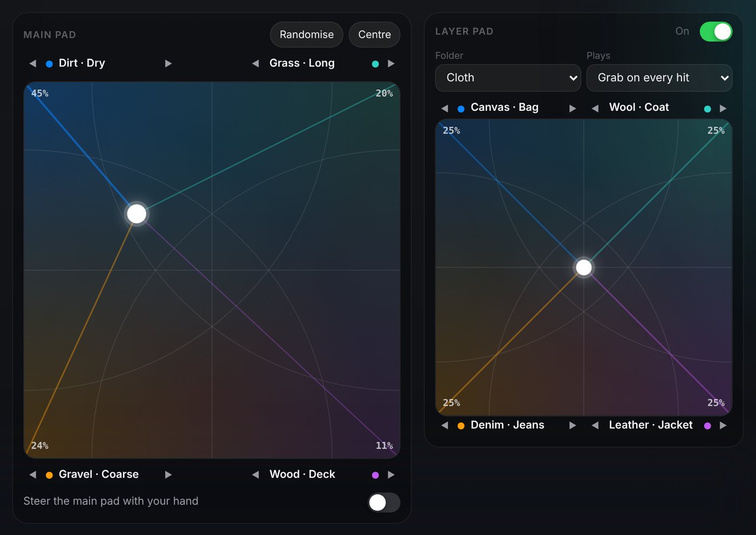756x535 pixels.
Task: Select previous sound for Grass · Long
Action: coord(255,63)
